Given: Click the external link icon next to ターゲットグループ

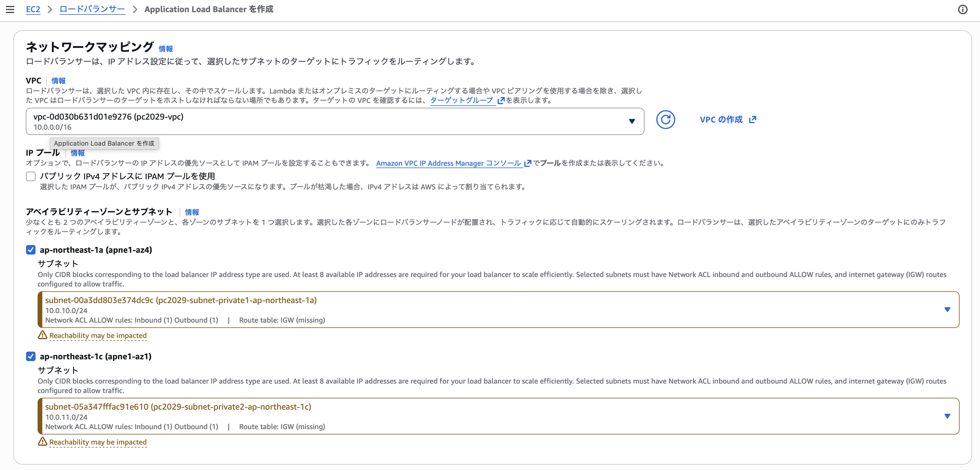Looking at the screenshot, I should point(501,100).
